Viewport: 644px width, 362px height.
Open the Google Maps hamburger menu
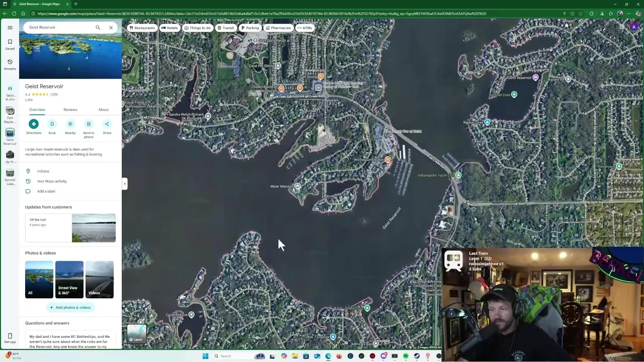point(10,28)
